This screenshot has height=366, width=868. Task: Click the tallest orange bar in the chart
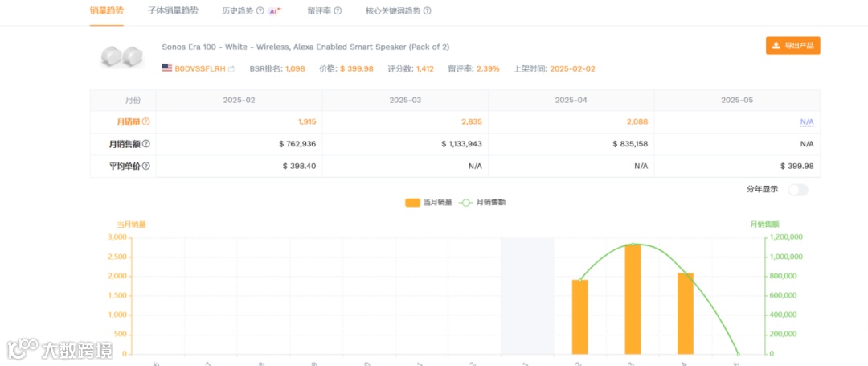[633, 299]
